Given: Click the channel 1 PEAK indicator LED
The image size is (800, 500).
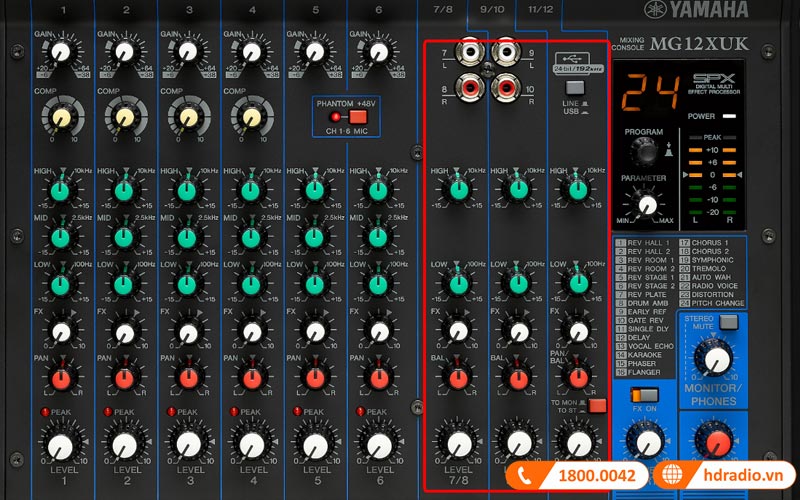Looking at the screenshot, I should [x=44, y=412].
